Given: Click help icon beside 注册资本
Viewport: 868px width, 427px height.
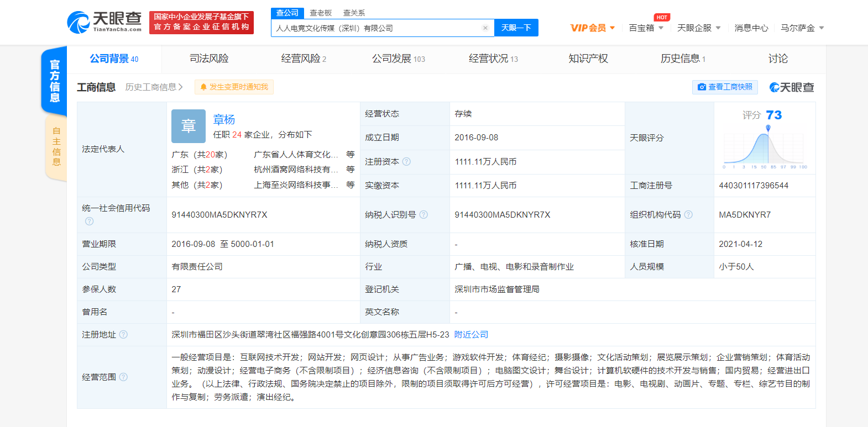Looking at the screenshot, I should click(x=406, y=162).
